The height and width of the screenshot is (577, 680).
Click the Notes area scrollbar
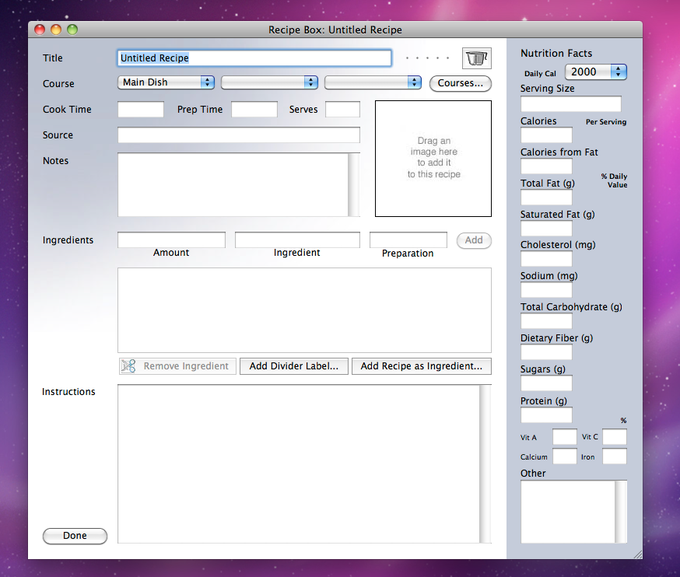click(x=354, y=184)
